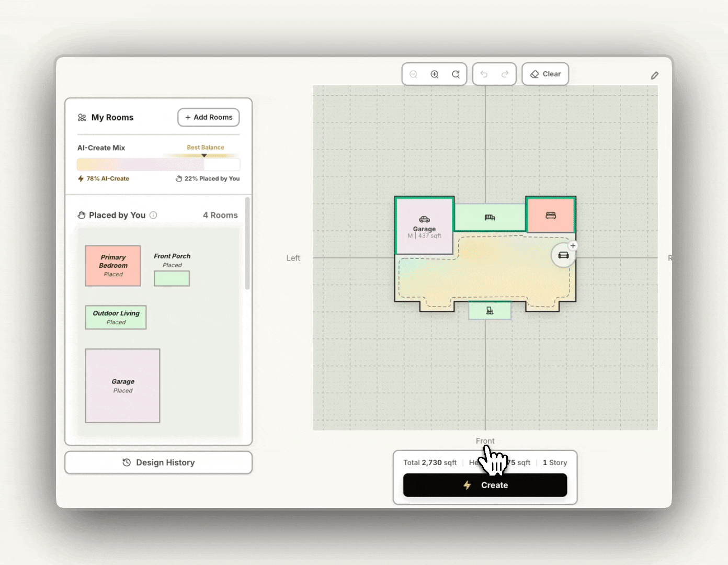Clear the floor plan canvas
The height and width of the screenshot is (565, 728).
(545, 74)
